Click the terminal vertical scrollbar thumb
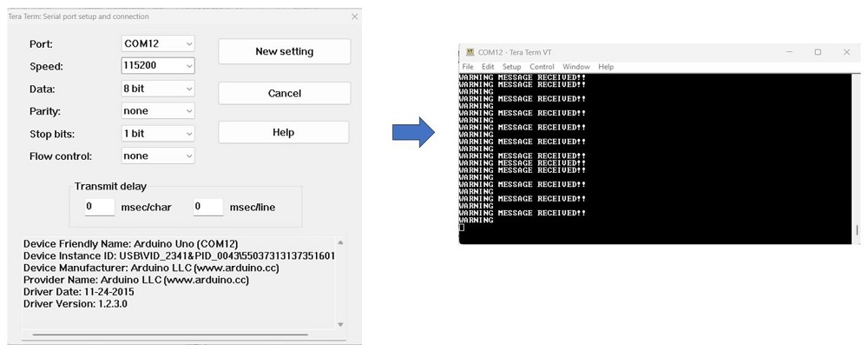 tap(857, 229)
